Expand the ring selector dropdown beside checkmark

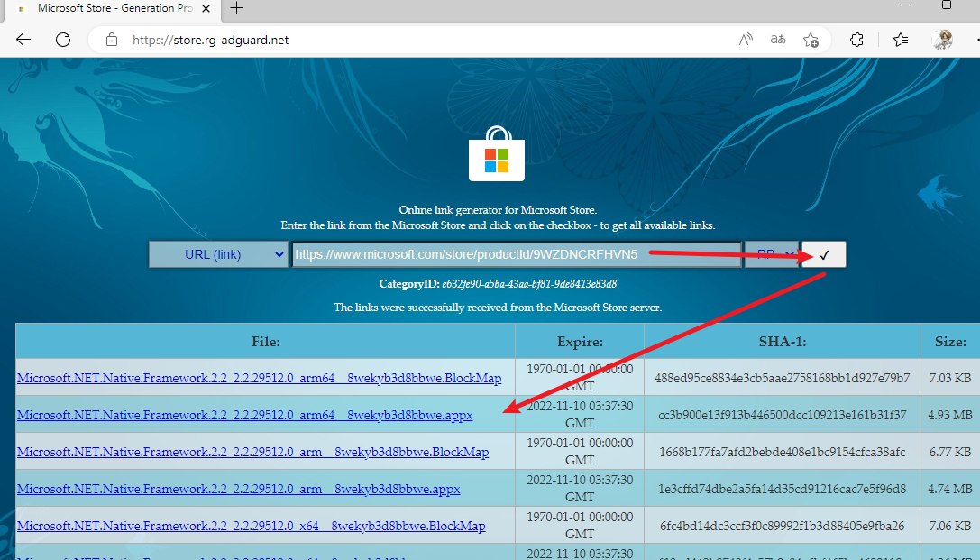pos(772,254)
